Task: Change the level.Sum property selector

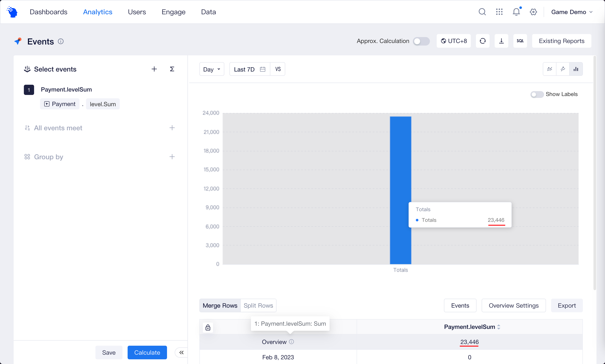Action: point(103,104)
